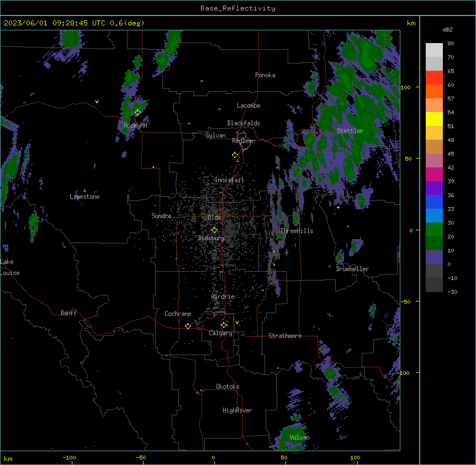Click the purple 10 dBZ legend swatch
Screen dimensions: 476x465
coord(434,257)
